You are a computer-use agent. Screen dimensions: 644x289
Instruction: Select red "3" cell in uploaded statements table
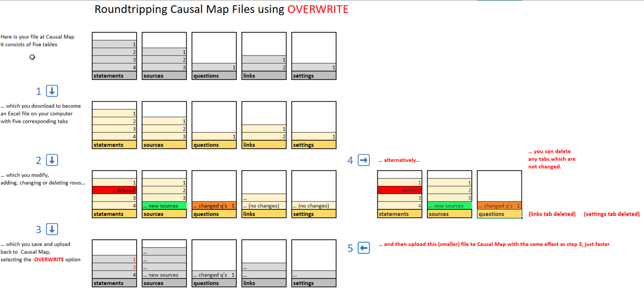(114, 267)
